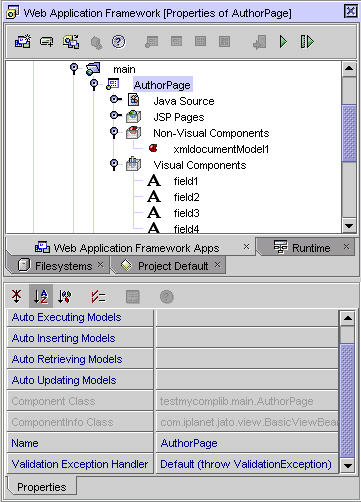Select Auto Retrieving Models property
The image size is (361, 502).
click(80, 360)
